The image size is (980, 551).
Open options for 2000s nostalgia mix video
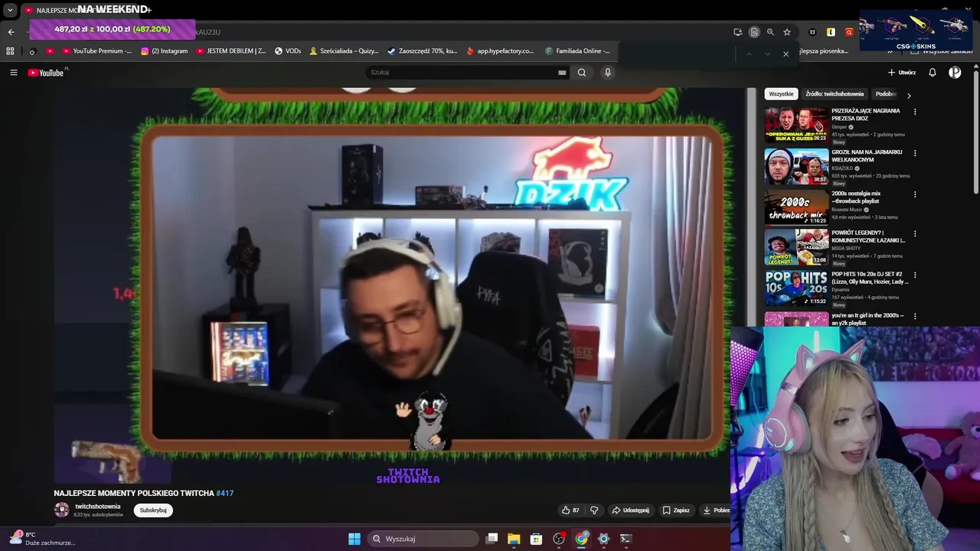(x=914, y=194)
